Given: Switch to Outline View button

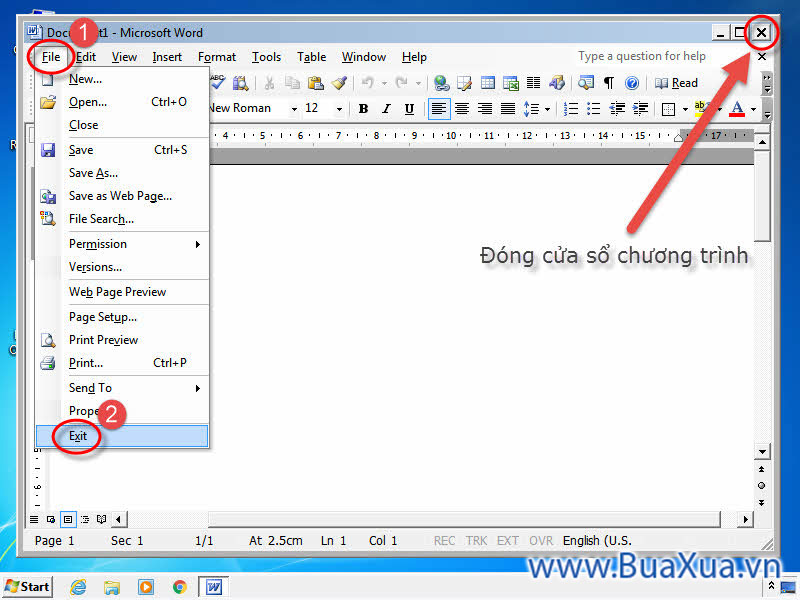Looking at the screenshot, I should (85, 519).
